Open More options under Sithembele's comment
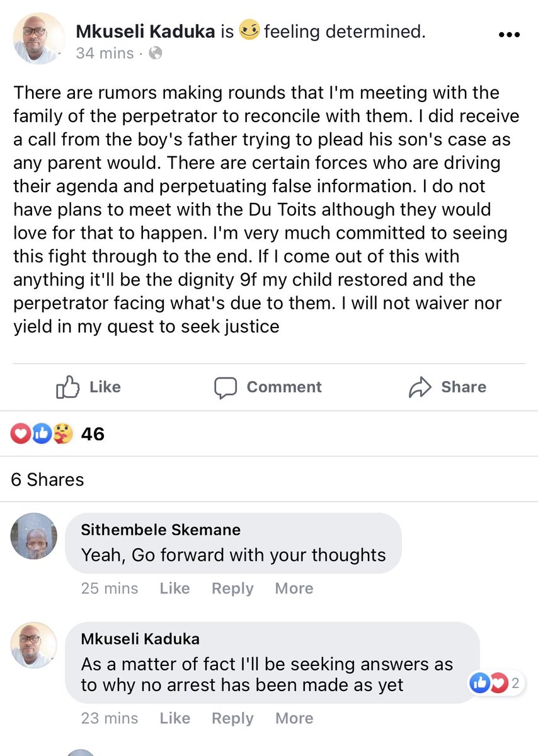This screenshot has height=756, width=538. point(294,588)
